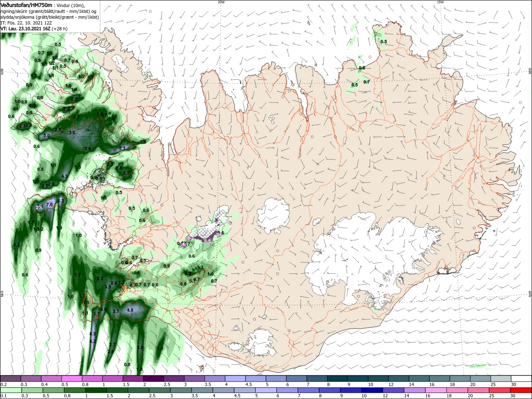Select the grey-blue rain swatch 3.5 to 4
The image size is (532, 399).
coord(202,390)
